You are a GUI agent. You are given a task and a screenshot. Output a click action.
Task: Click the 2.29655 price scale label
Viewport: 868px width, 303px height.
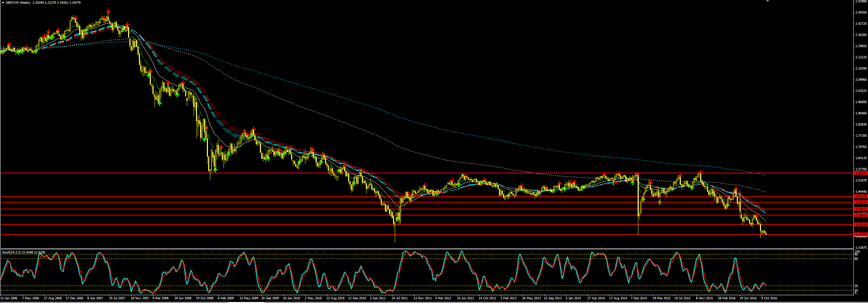tap(861, 46)
